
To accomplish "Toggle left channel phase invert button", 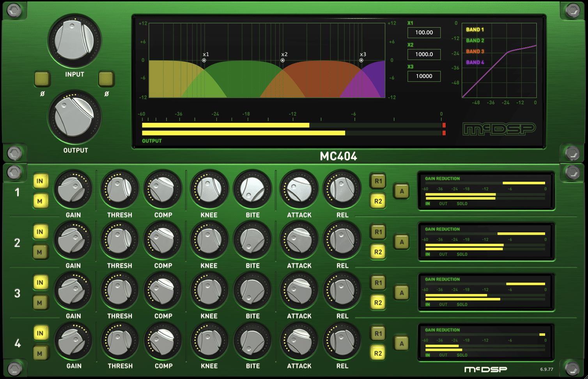I will point(42,79).
